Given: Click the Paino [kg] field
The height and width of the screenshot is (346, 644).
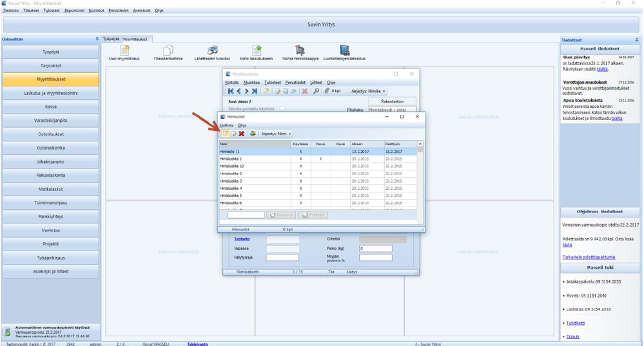Looking at the screenshot, I should click(x=376, y=249).
